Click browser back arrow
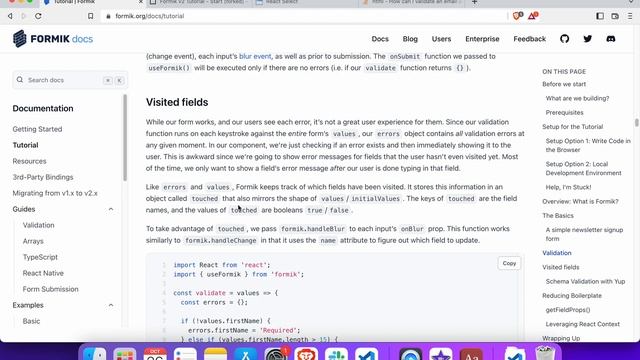Screen dimensions: 640x360 (x=10, y=16)
